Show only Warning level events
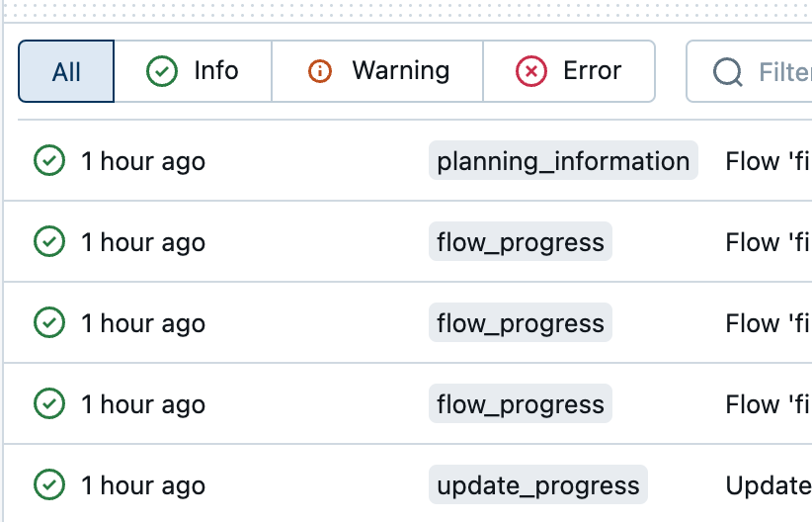Viewport: 812px width, 522px height. 377,71
